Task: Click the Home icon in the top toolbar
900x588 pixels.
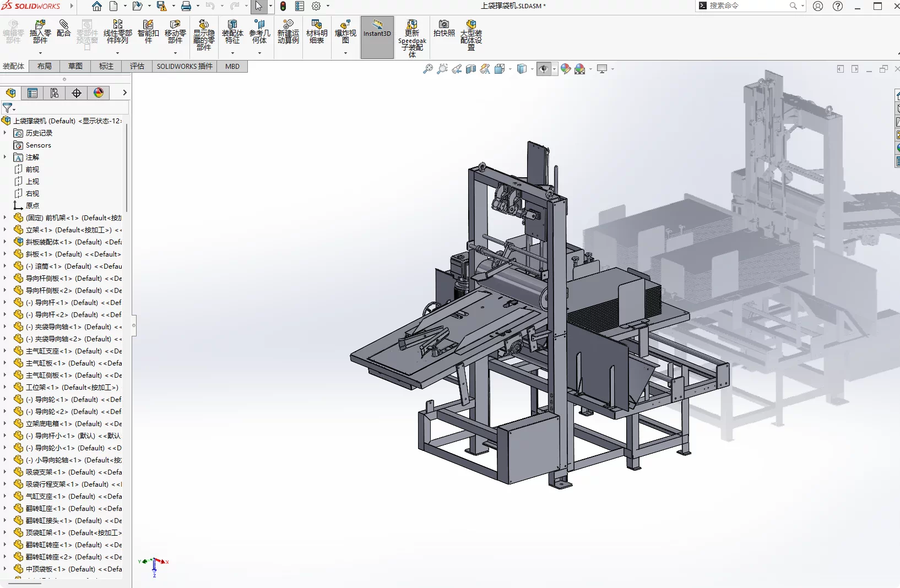Action: 97,6
